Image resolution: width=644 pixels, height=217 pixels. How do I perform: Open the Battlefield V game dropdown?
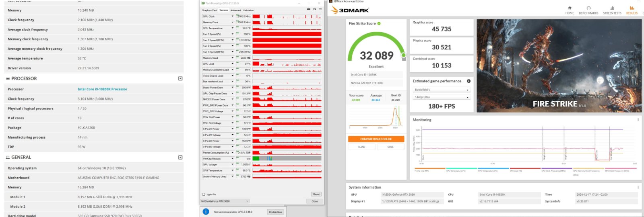(442, 90)
